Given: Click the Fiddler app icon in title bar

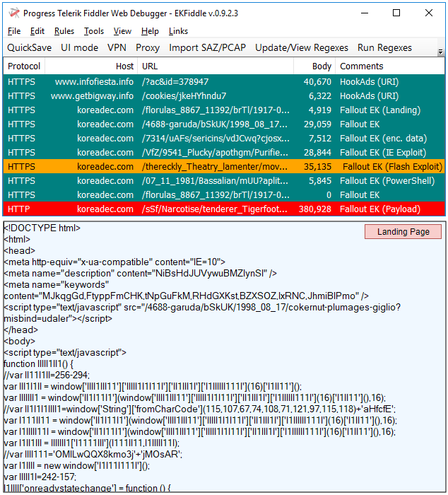Looking at the screenshot, I should click(14, 13).
